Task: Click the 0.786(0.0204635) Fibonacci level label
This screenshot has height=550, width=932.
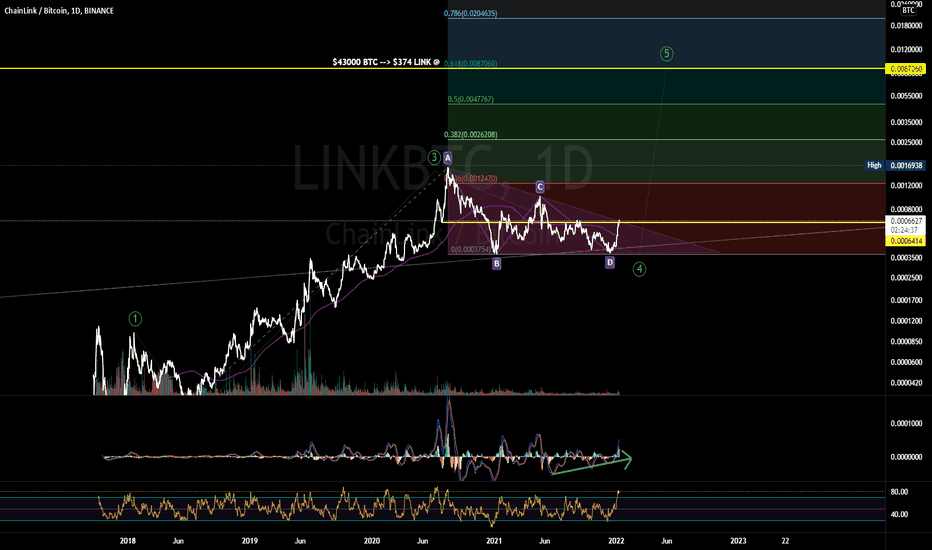Action: point(471,13)
